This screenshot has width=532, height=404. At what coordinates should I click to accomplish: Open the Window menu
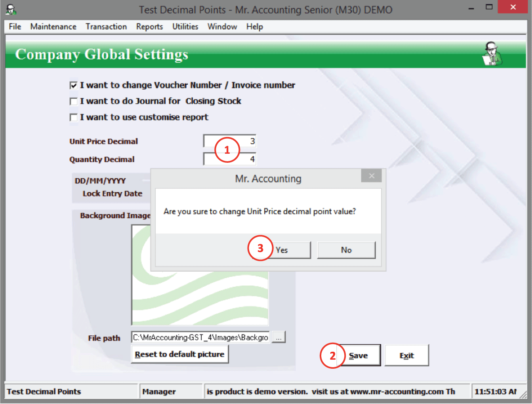pyautogui.click(x=222, y=27)
